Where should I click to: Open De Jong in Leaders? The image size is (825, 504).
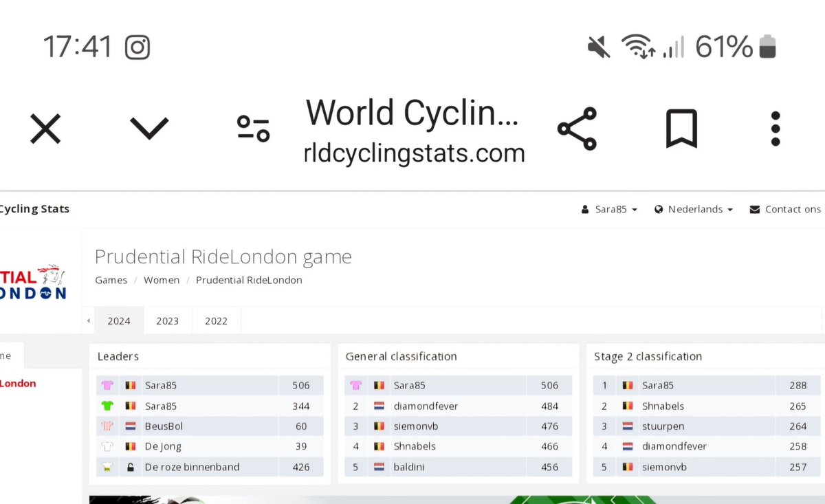click(x=163, y=446)
